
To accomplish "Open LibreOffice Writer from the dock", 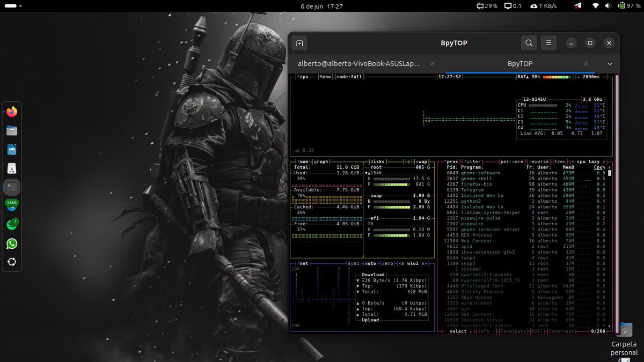I will point(12,150).
